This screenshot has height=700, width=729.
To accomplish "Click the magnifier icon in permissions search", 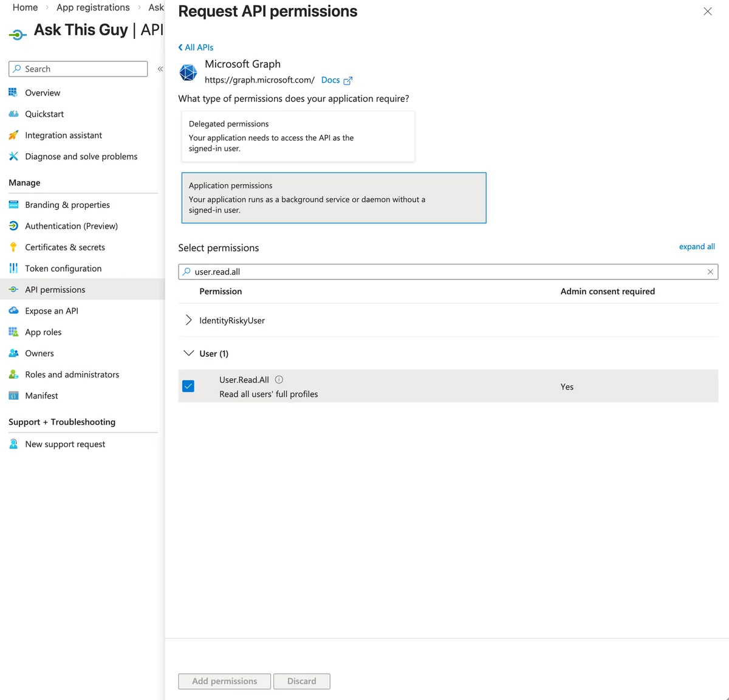I will point(187,272).
